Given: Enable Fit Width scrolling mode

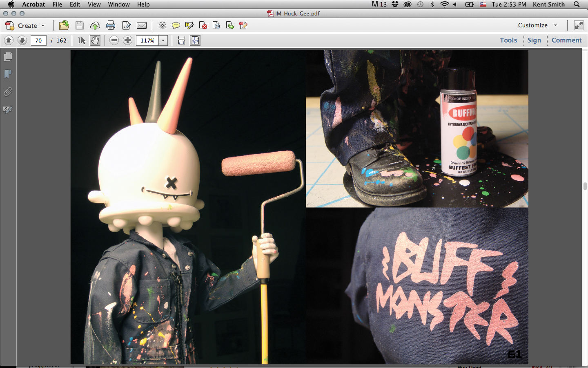Looking at the screenshot, I should 181,40.
